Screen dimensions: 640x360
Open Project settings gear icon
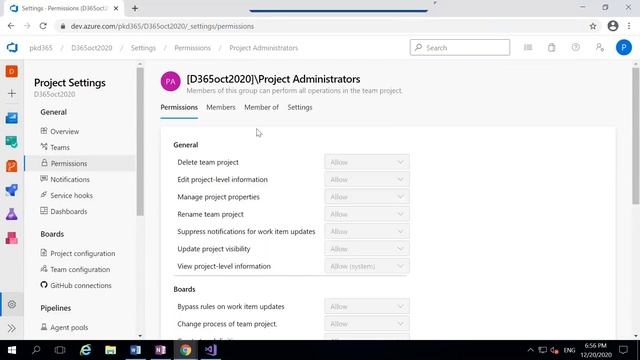(x=12, y=304)
